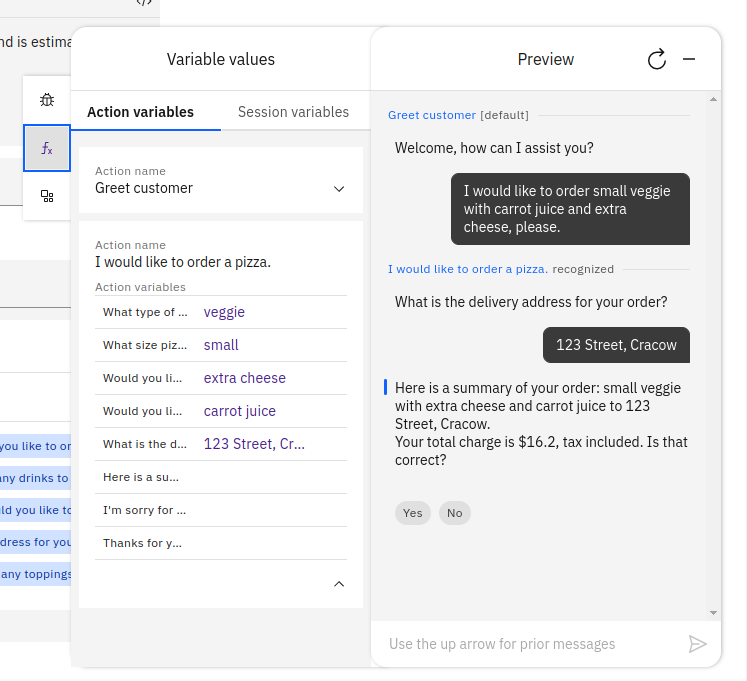Select the veggie pizza type variable value
Image resolution: width=747 pixels, height=681 pixels.
224,312
